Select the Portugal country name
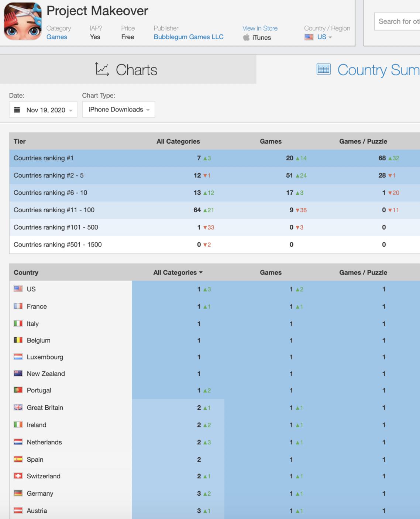Viewport: 420px width, 519px height. [x=39, y=390]
